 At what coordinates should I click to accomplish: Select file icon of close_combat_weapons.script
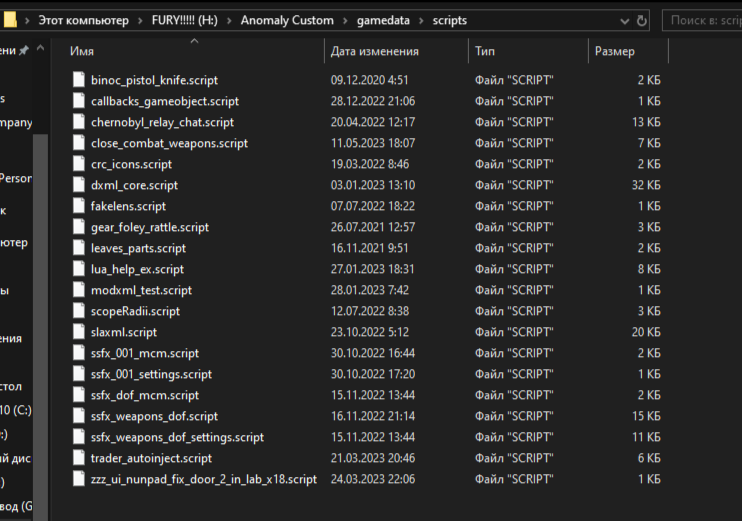pos(79,142)
